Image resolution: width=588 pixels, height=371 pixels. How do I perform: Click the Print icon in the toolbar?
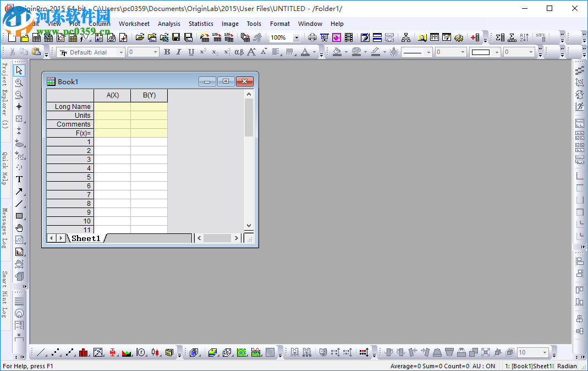coord(312,37)
